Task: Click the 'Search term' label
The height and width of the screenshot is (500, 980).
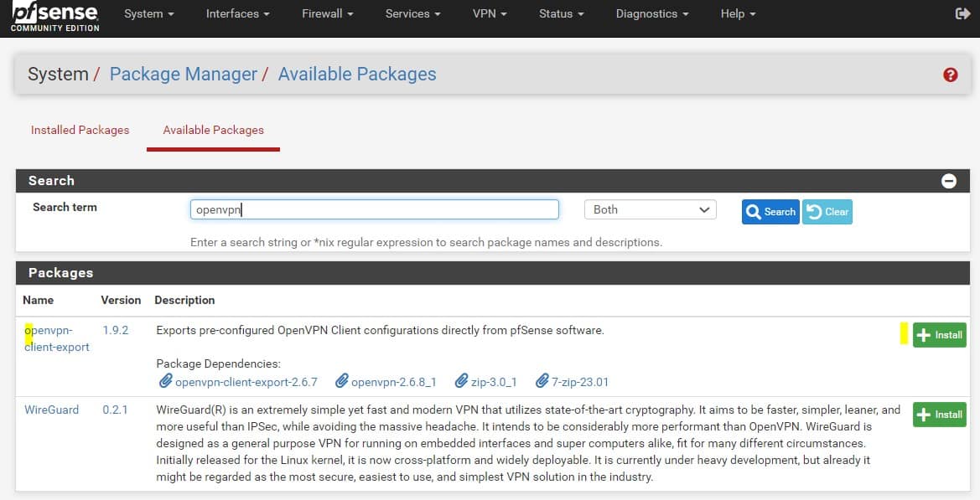Action: click(65, 207)
